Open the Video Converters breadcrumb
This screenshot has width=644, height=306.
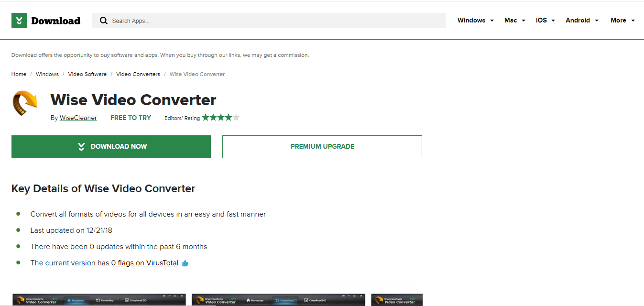click(138, 74)
